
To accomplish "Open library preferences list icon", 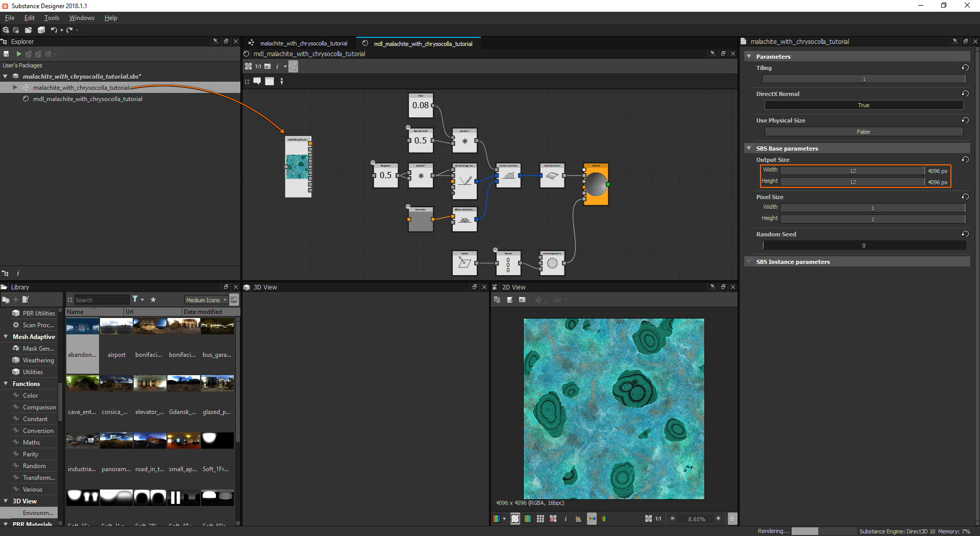I will coord(26,300).
